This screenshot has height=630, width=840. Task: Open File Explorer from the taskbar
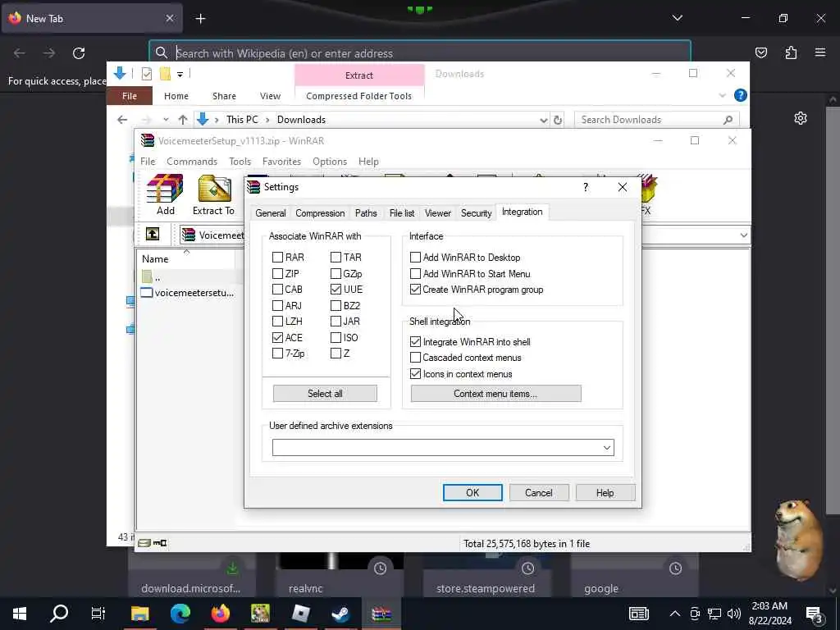click(x=139, y=614)
